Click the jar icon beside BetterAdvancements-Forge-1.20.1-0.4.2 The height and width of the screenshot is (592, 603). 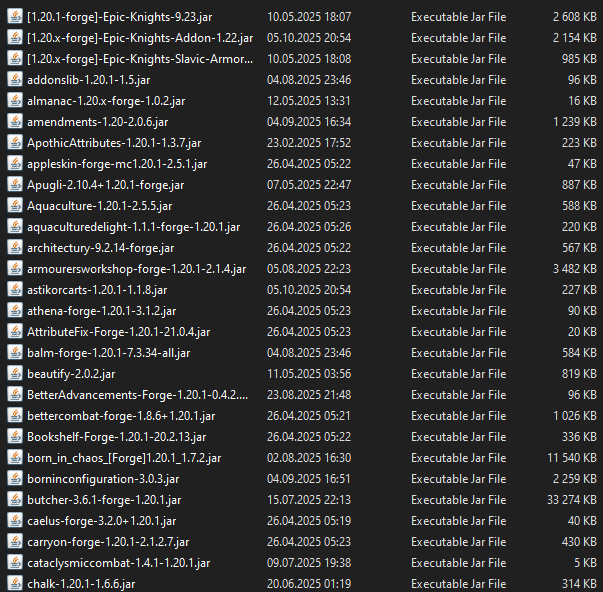(x=15, y=395)
